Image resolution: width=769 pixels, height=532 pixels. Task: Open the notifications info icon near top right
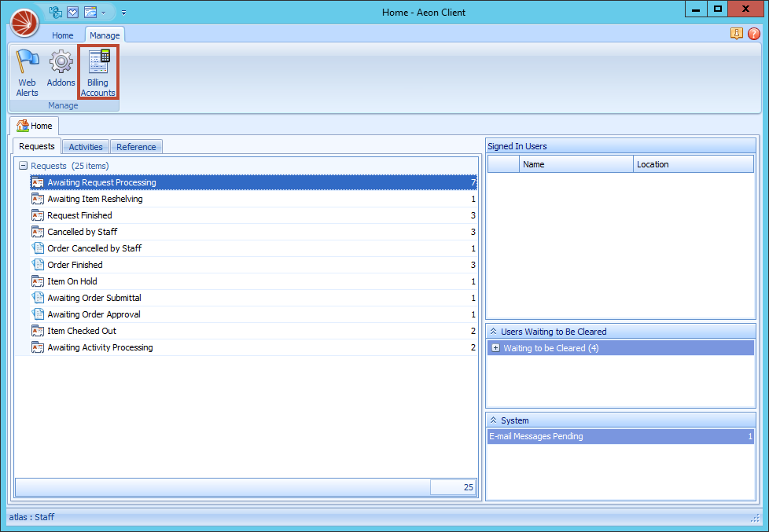(737, 34)
